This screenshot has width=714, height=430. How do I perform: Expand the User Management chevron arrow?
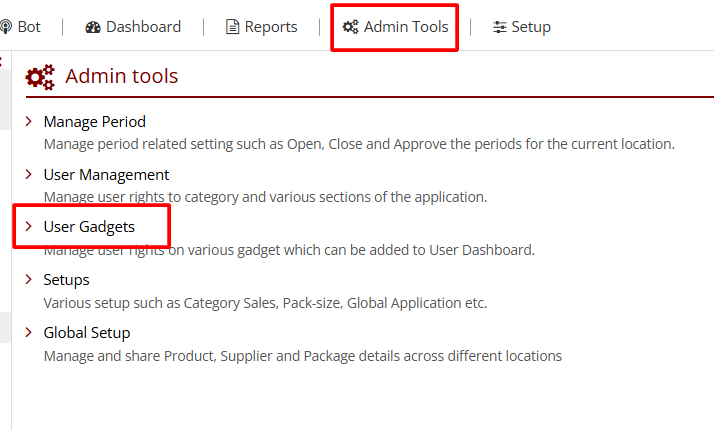(28, 175)
